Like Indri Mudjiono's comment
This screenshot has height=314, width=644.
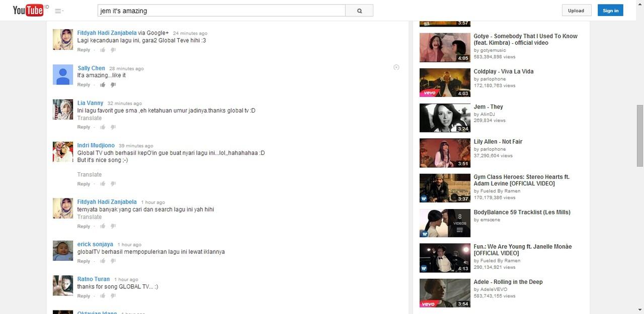(103, 184)
